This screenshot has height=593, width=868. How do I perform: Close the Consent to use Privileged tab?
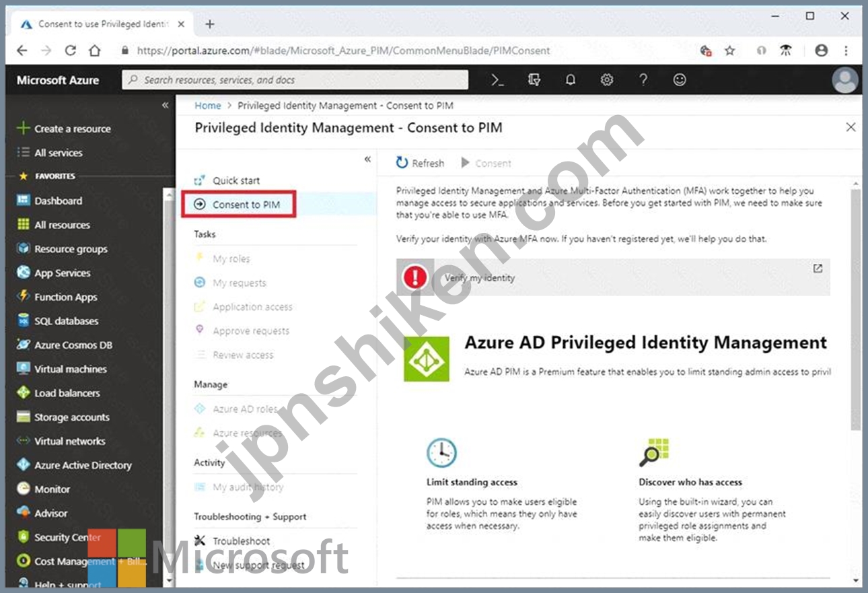pyautogui.click(x=181, y=24)
